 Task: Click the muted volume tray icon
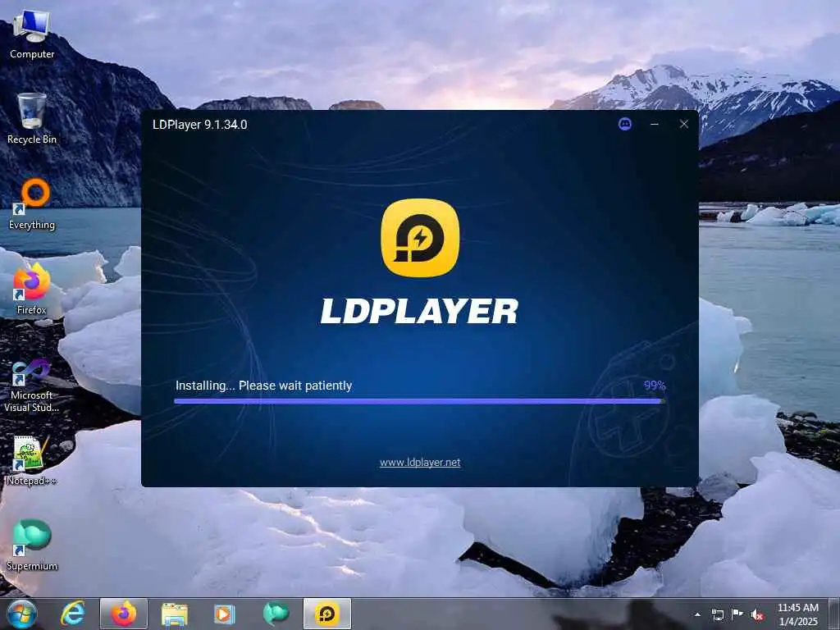(757, 614)
